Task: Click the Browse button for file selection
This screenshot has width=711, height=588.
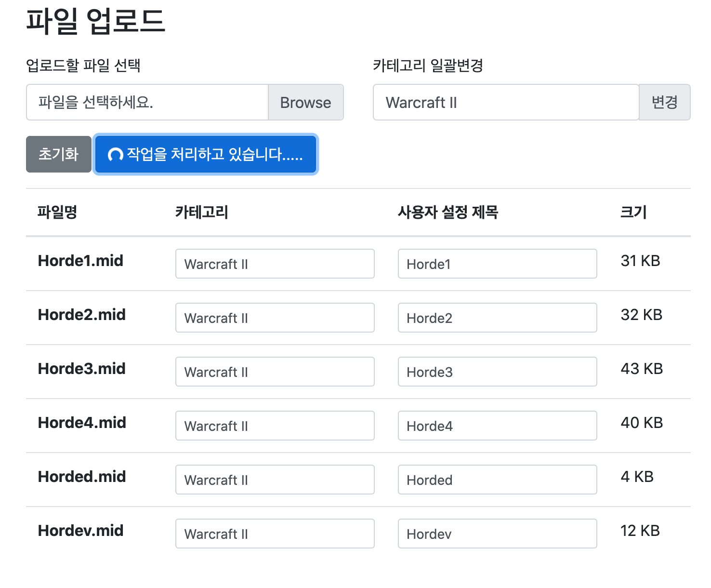Action: click(x=305, y=103)
